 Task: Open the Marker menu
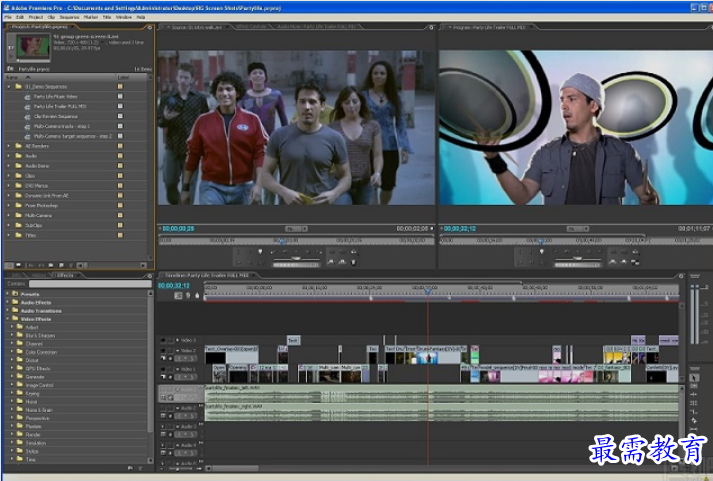pos(90,17)
